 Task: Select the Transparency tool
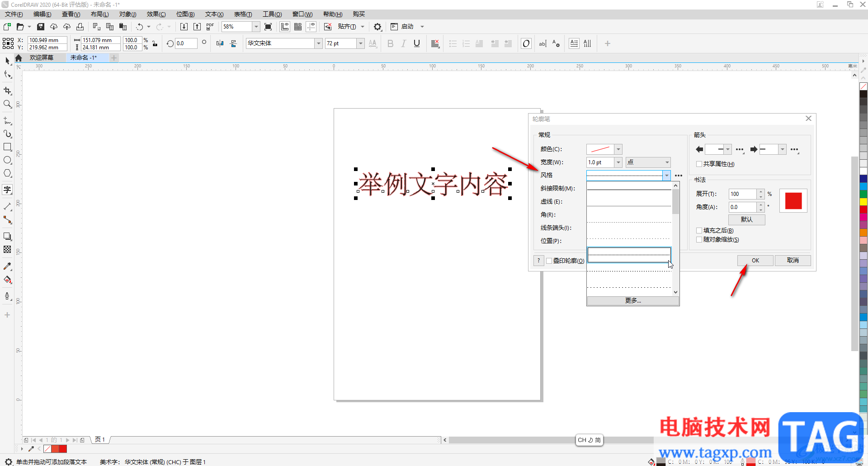tap(7, 249)
